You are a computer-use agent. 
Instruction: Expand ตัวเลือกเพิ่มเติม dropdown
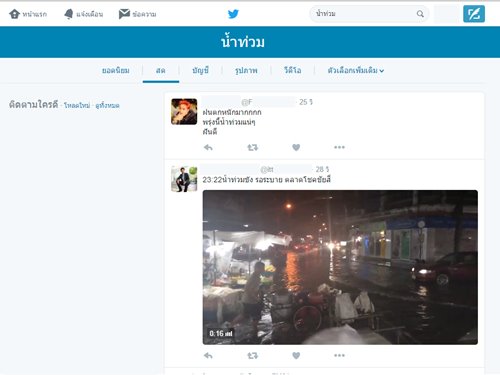coord(356,70)
